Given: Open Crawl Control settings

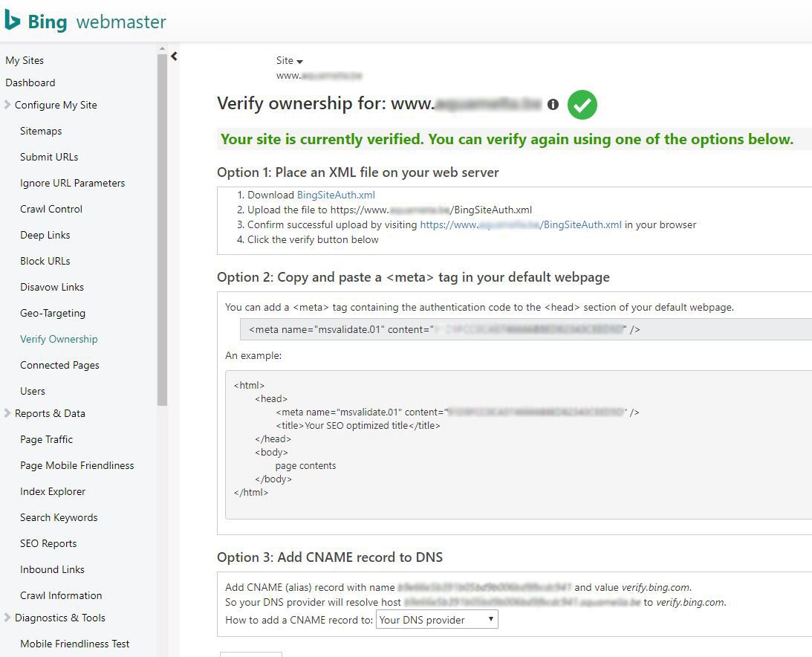Looking at the screenshot, I should point(51,209).
